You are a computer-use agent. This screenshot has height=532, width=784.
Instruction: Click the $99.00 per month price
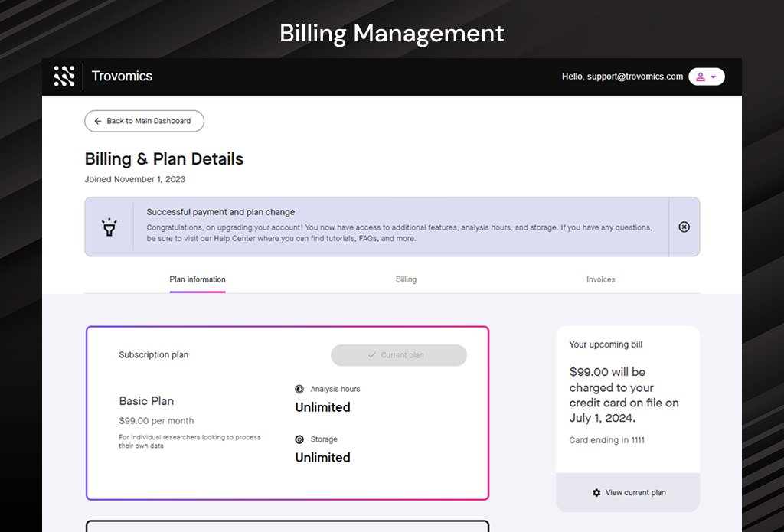pos(156,421)
